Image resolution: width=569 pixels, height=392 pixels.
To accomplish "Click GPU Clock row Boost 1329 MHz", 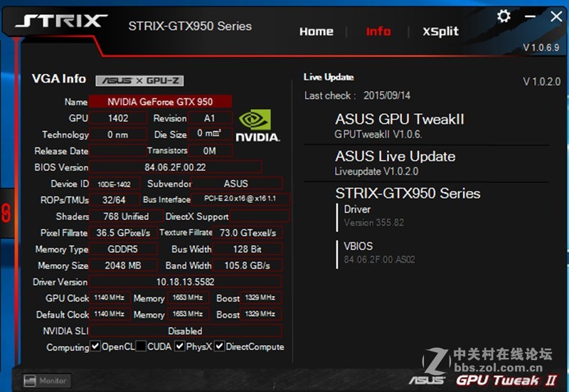I will [260, 297].
